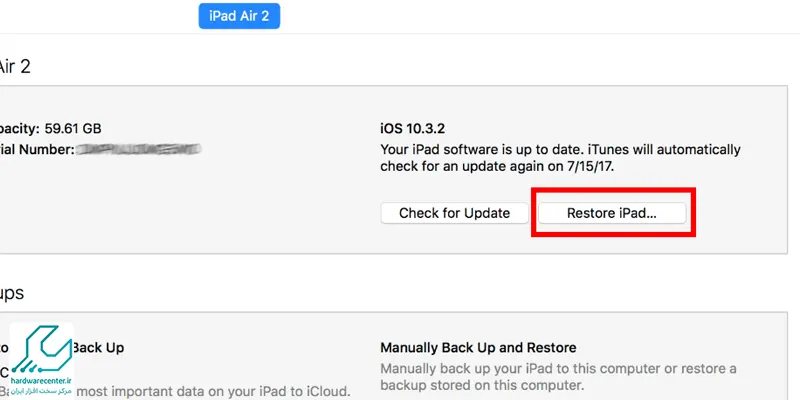The image size is (800, 400).
Task: Click the Capacity 59.61 GB text
Action: point(51,128)
